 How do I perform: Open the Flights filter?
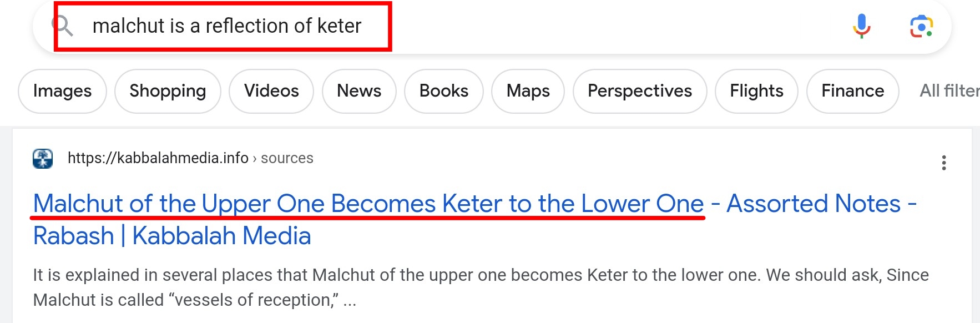756,91
